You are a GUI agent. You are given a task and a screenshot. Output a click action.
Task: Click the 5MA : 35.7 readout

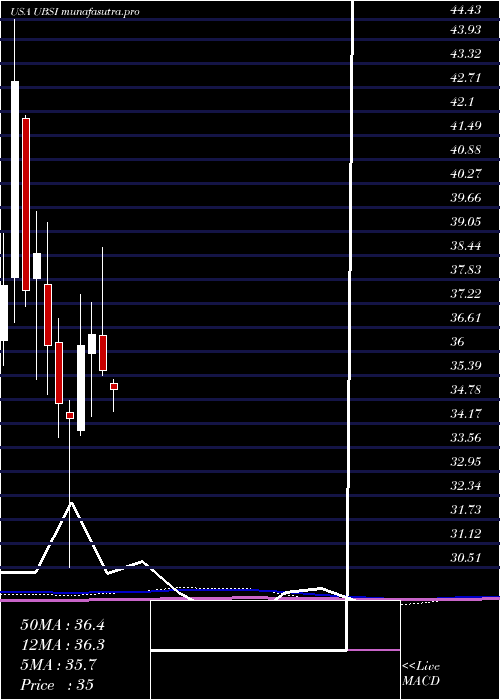[x=58, y=665]
